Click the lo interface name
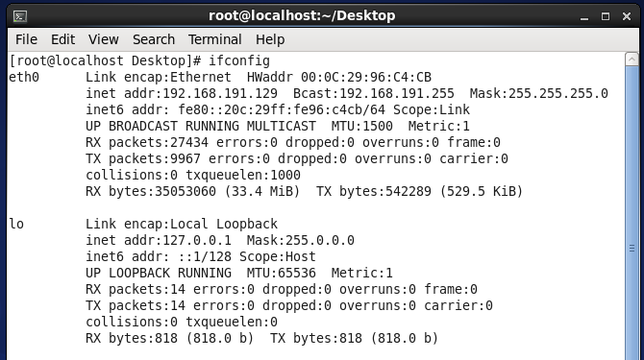This screenshot has width=644, height=360. [x=16, y=224]
